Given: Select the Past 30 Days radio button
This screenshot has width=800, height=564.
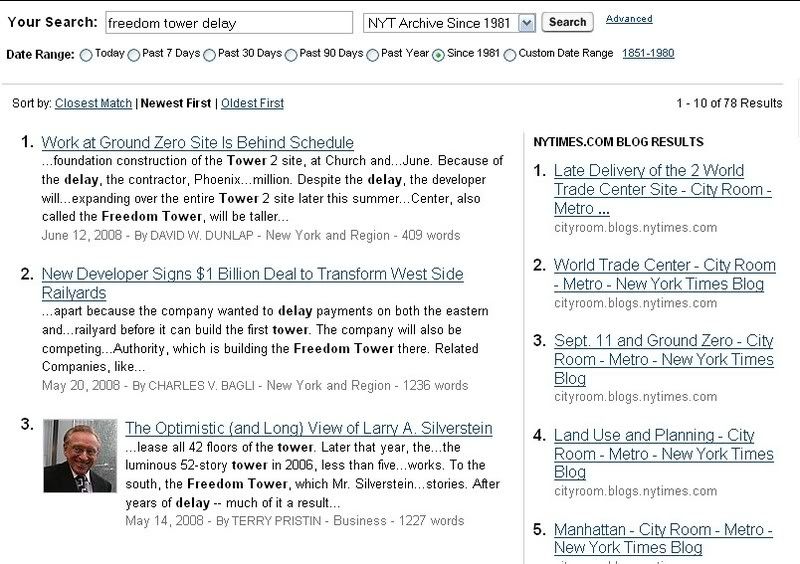Looking at the screenshot, I should tap(209, 55).
